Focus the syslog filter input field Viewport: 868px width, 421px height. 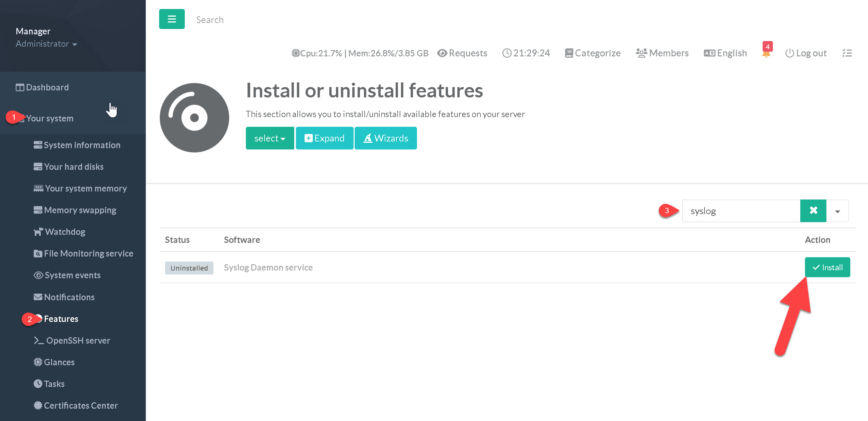[741, 211]
